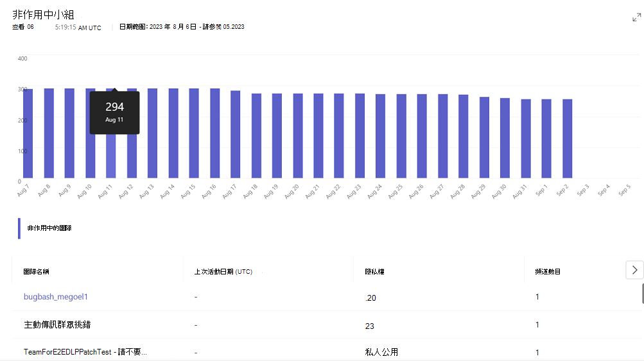Select the Sep 1 bar in chart
The image size is (644, 361).
pyautogui.click(x=546, y=139)
